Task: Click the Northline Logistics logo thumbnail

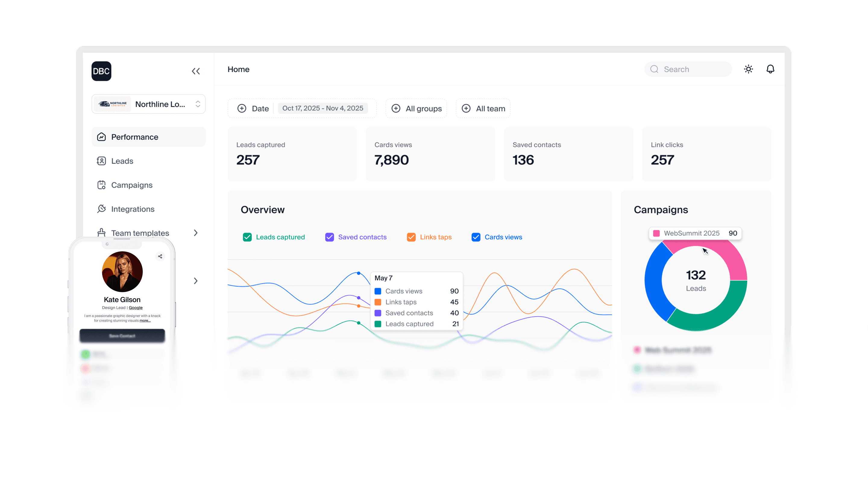Action: click(x=113, y=104)
